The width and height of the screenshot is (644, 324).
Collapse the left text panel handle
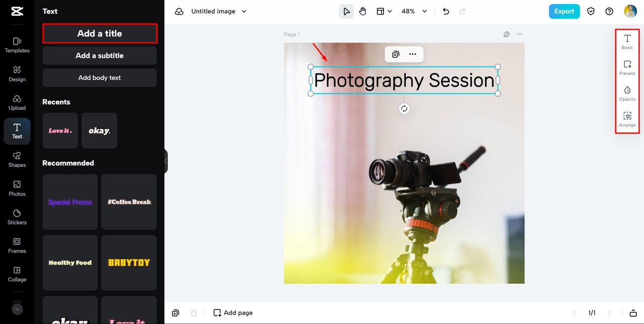(166, 161)
